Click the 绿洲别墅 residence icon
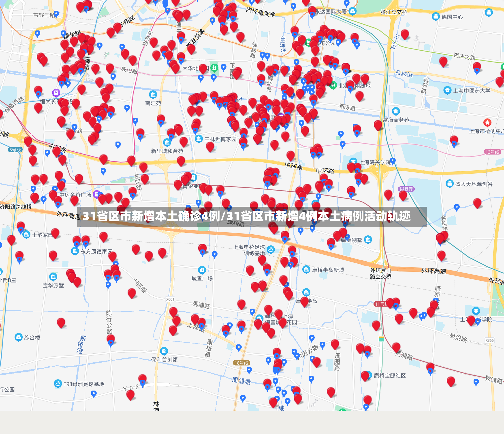504x434 pixels. click(368, 240)
